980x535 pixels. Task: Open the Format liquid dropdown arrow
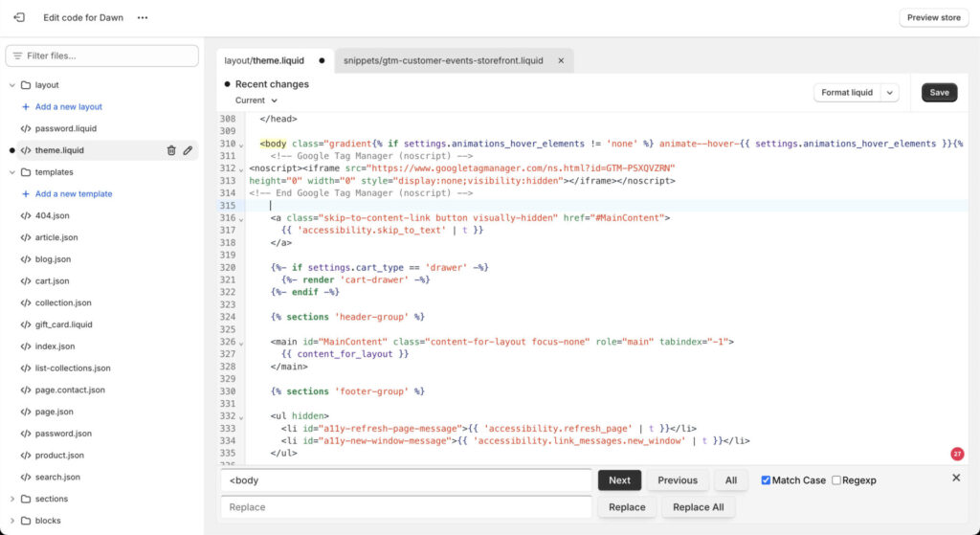coord(890,93)
